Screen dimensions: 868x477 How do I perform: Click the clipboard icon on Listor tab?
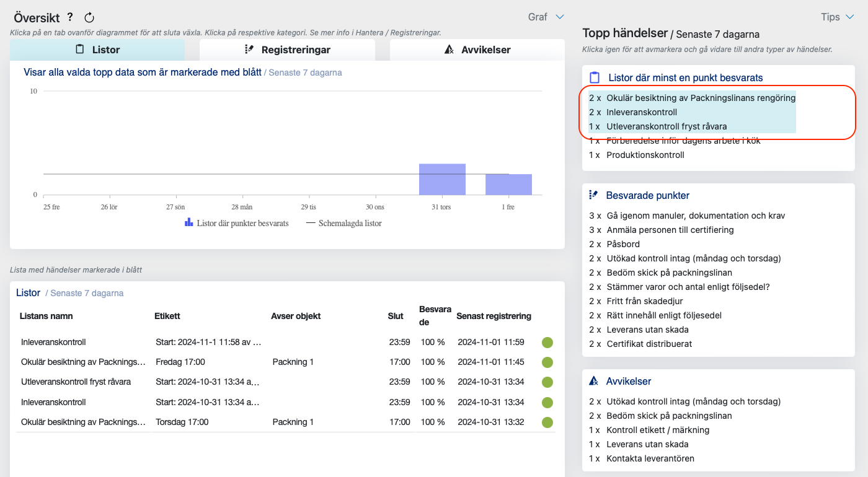[x=79, y=50]
